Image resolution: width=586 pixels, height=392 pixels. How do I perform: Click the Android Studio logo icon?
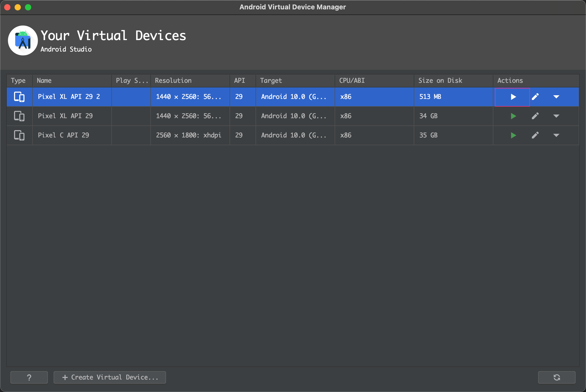coord(23,40)
